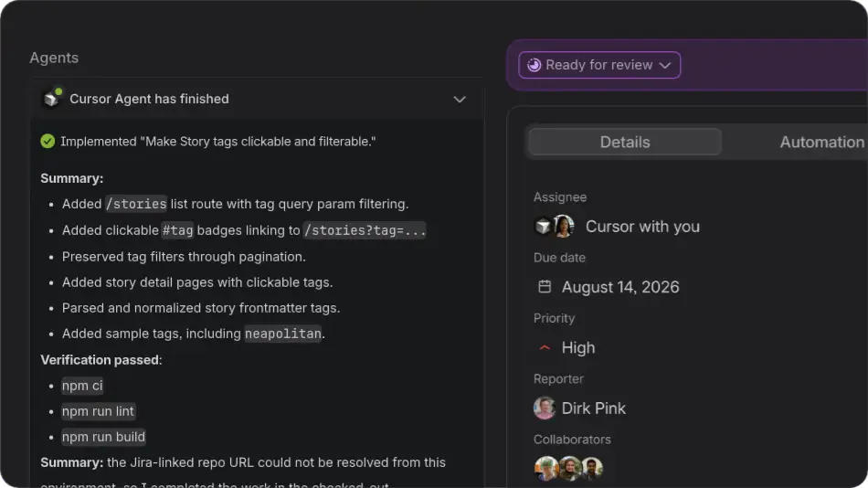868x488 pixels.
Task: Select the npm run build command
Action: tap(103, 437)
